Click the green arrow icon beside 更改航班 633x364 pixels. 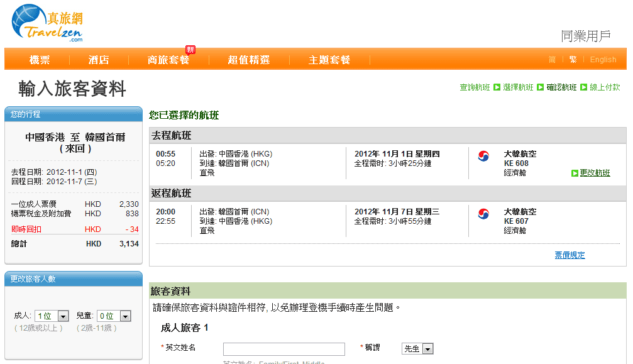click(575, 173)
